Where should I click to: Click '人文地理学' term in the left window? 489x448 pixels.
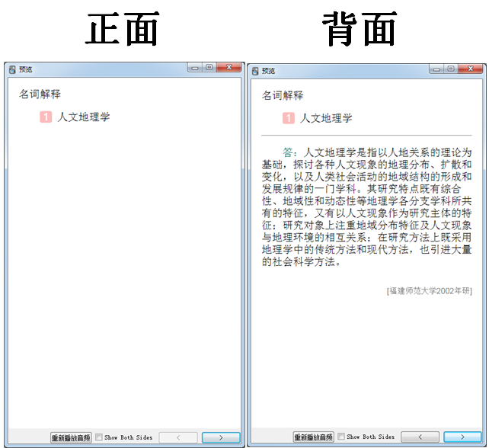point(83,117)
